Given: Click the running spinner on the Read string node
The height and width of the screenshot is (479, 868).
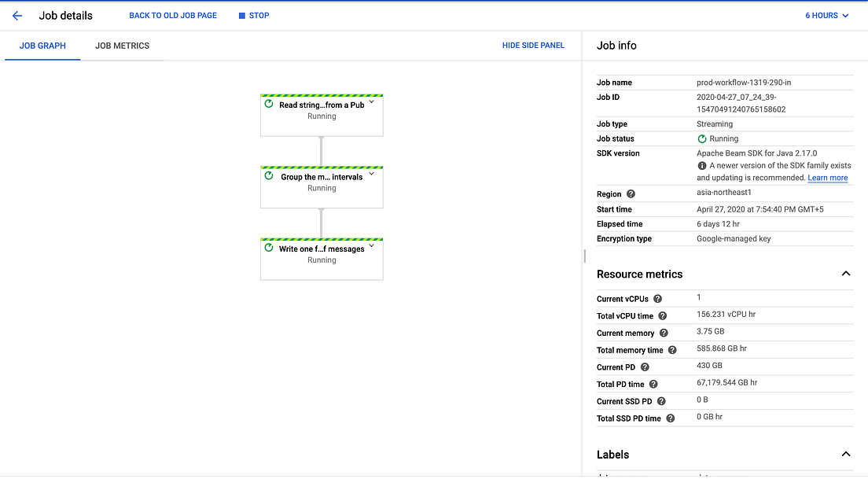Looking at the screenshot, I should pos(268,103).
